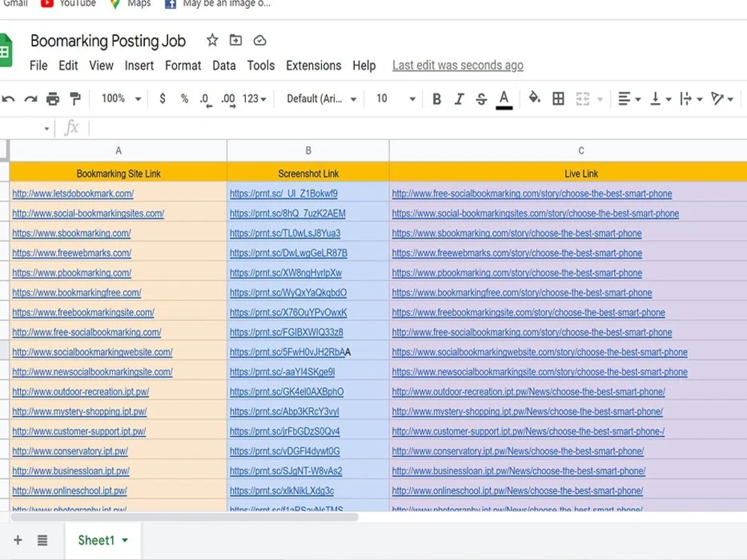Image resolution: width=747 pixels, height=560 pixels.
Task: Open the File menu
Action: (39, 65)
